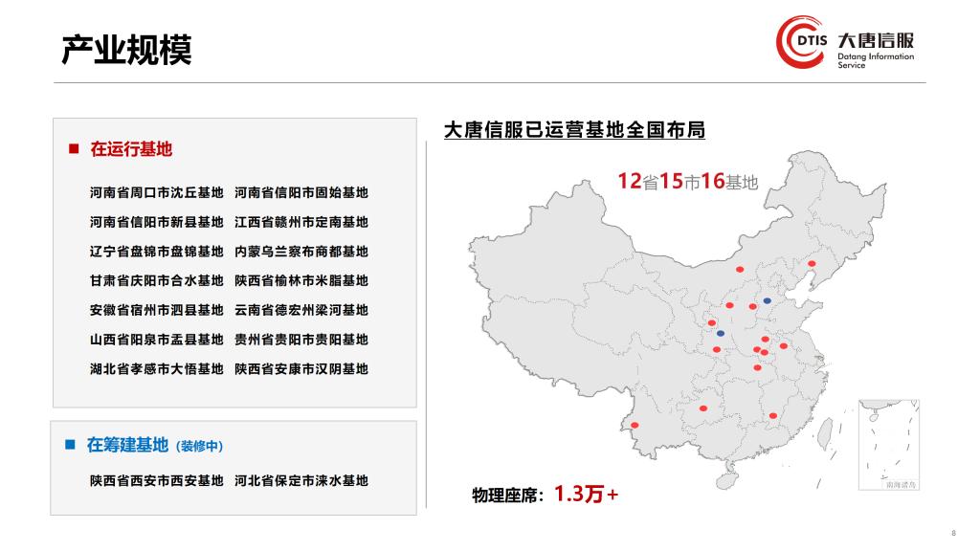Click the blue square bullet beside 在筹建基地
Image resolution: width=980 pixels, height=551 pixels.
click(70, 445)
